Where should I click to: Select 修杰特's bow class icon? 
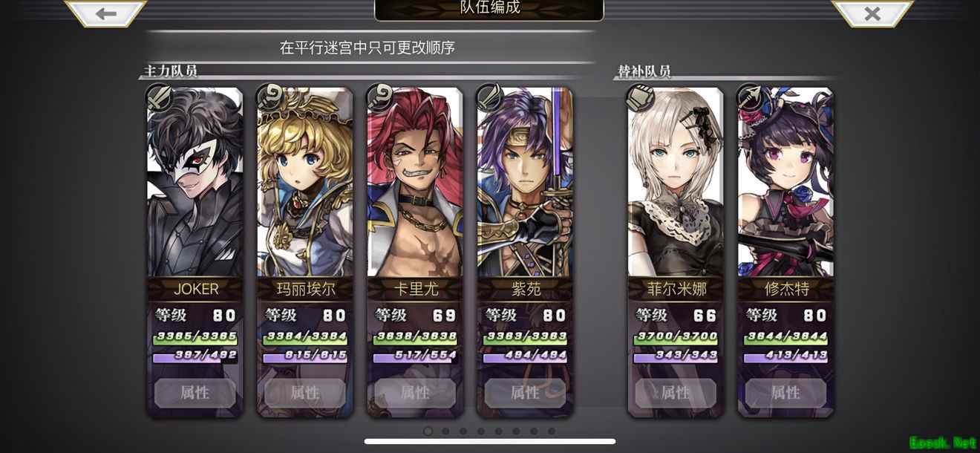pos(750,97)
